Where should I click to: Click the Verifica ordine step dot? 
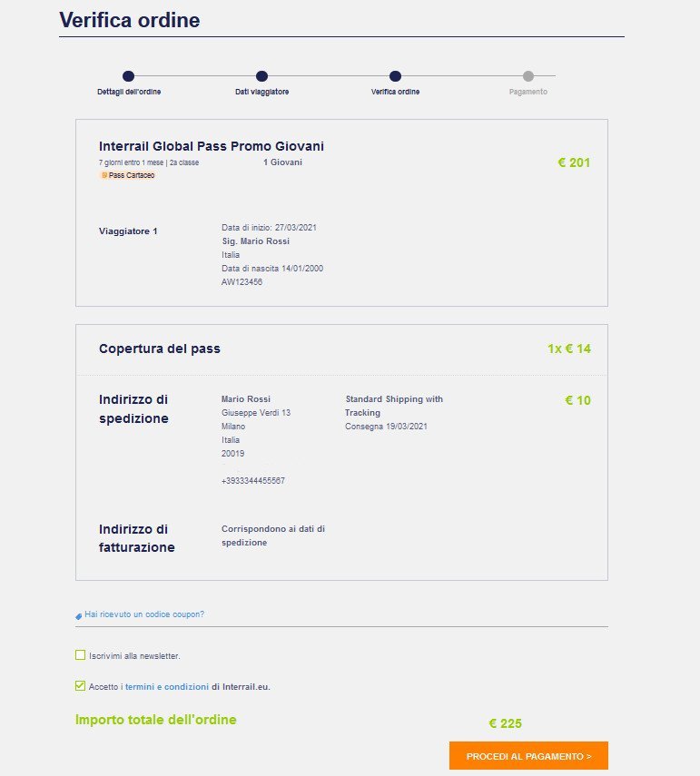click(x=395, y=76)
